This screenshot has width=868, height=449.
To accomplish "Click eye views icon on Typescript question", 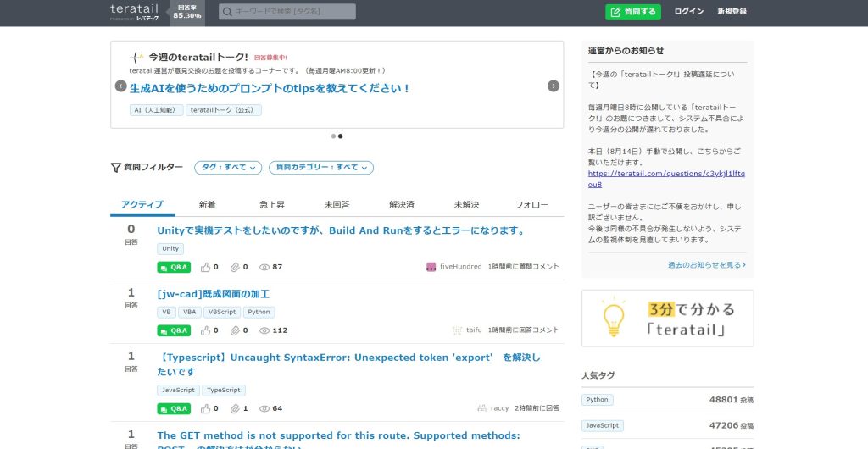I will pos(264,408).
